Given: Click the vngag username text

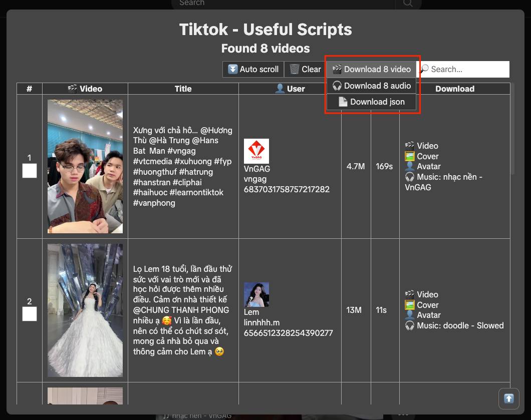Looking at the screenshot, I should pos(255,179).
